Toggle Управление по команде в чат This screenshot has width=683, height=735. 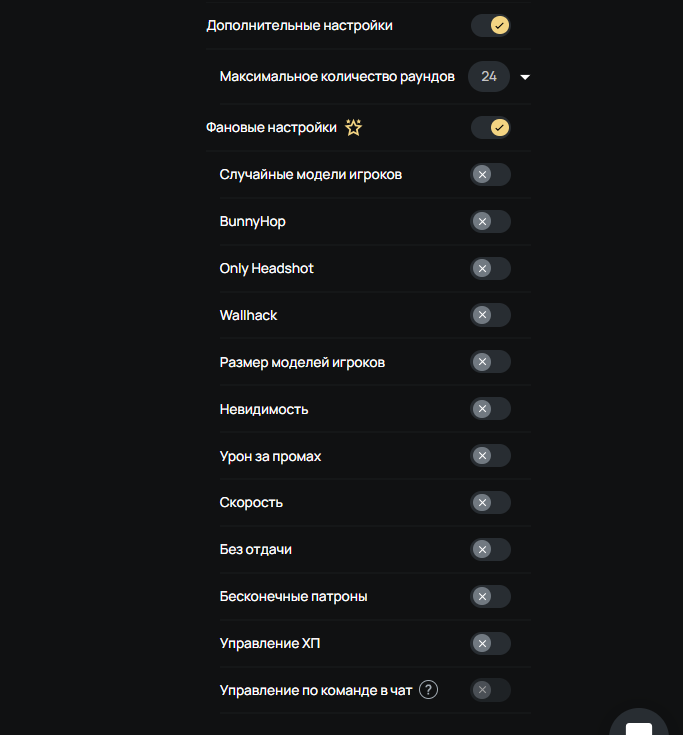(x=491, y=690)
